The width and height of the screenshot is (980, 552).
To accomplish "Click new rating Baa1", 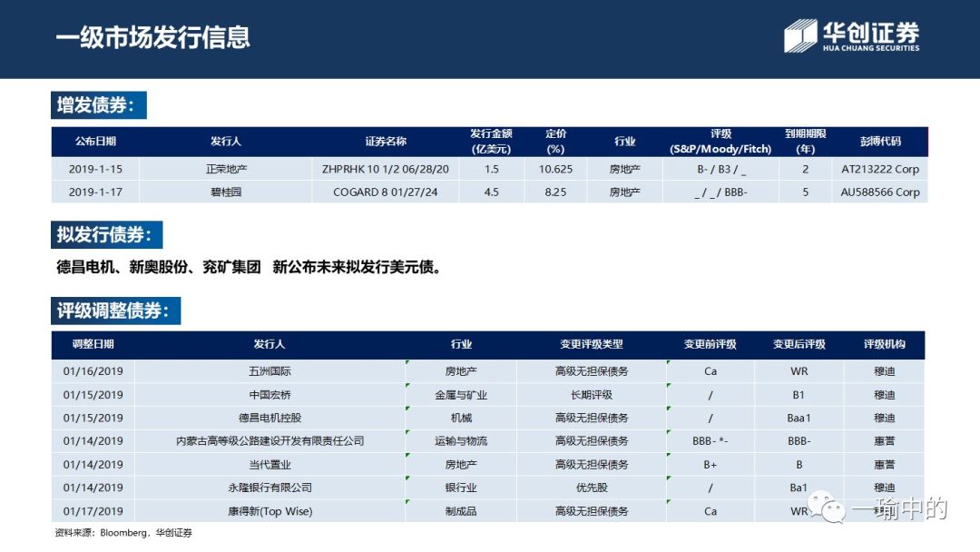I will [x=799, y=418].
